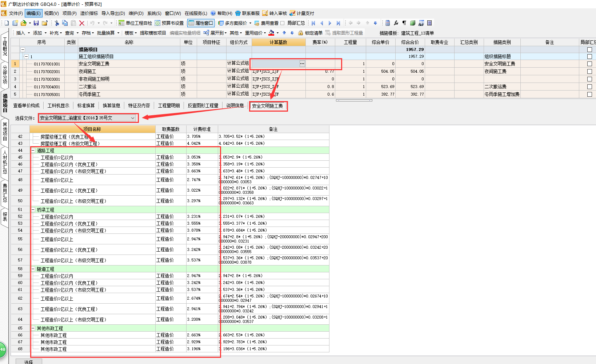Go to previous record arrow icon

[321, 23]
